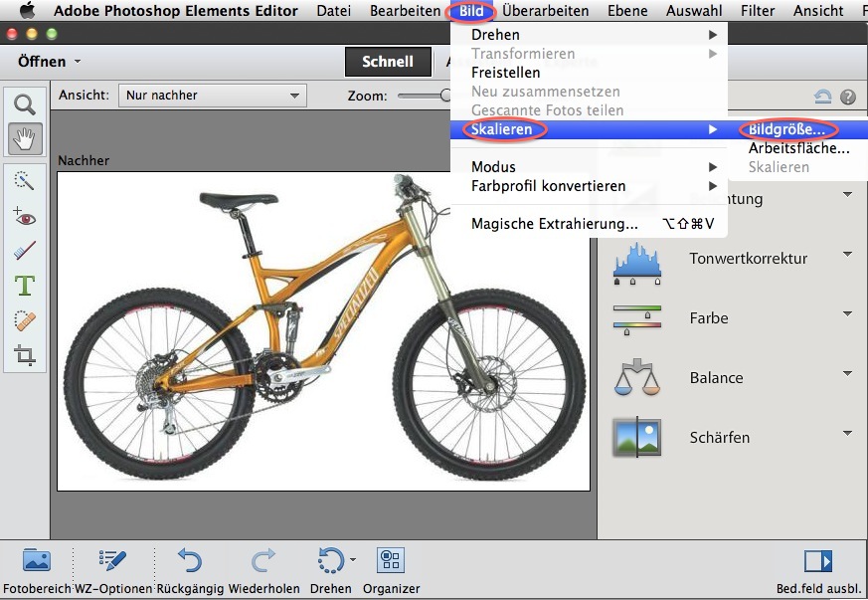Click the Balance label

(716, 378)
